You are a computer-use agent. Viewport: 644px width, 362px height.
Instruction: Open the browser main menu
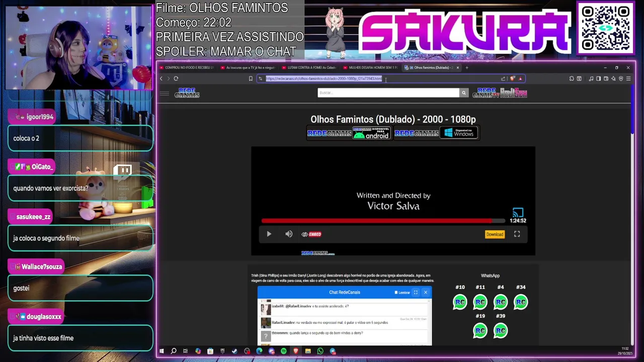[628, 78]
